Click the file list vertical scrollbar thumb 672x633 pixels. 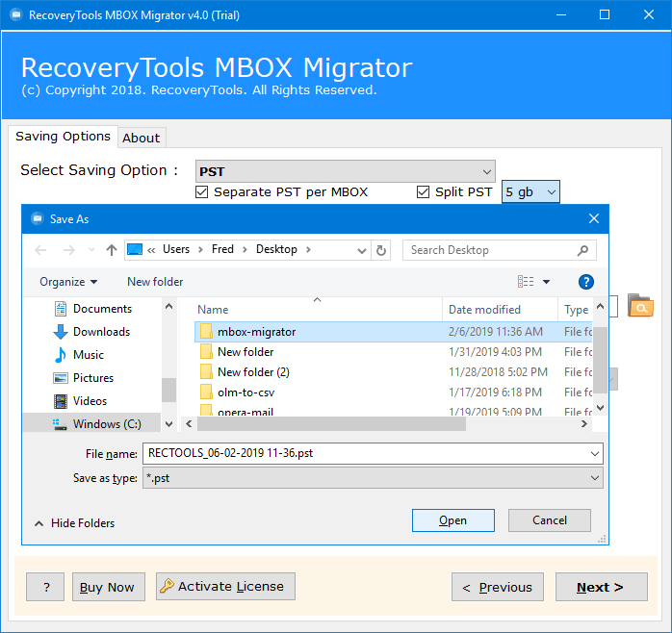[601, 360]
